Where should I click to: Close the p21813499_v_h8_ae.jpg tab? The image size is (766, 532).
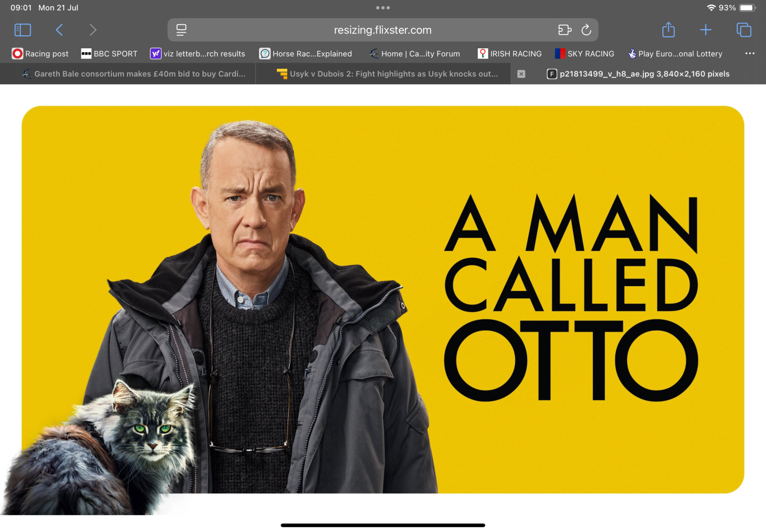521,74
